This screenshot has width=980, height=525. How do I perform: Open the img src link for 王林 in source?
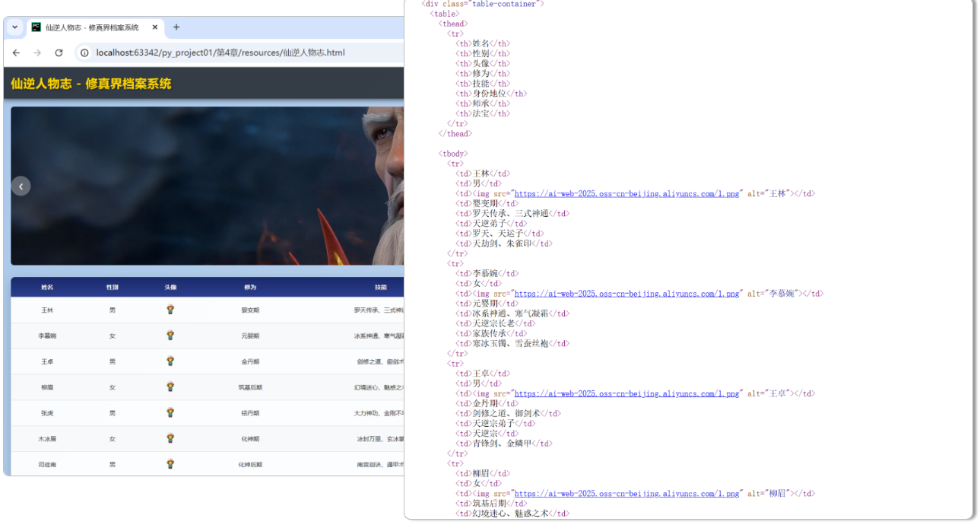(626, 194)
